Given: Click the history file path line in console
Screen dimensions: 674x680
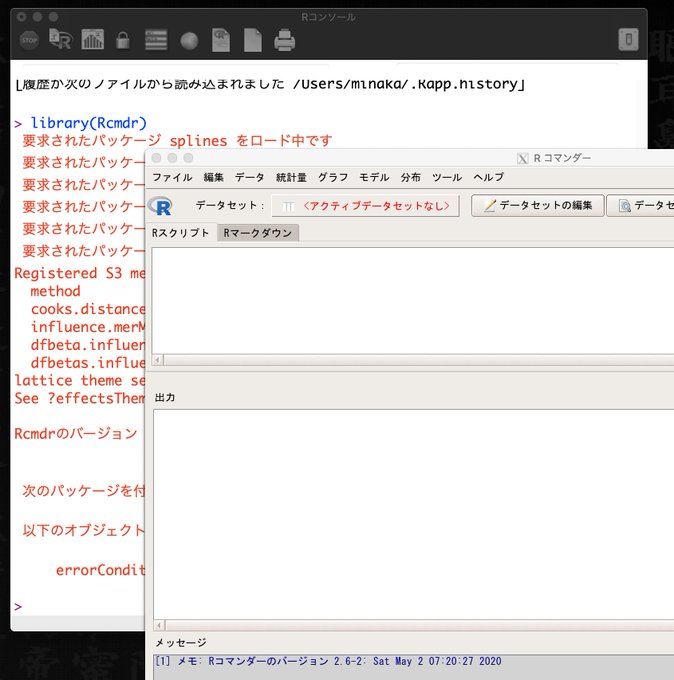Looking at the screenshot, I should [x=270, y=84].
